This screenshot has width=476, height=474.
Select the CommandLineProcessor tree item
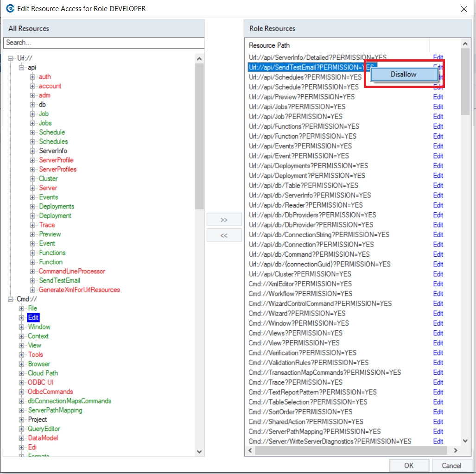pyautogui.click(x=72, y=271)
